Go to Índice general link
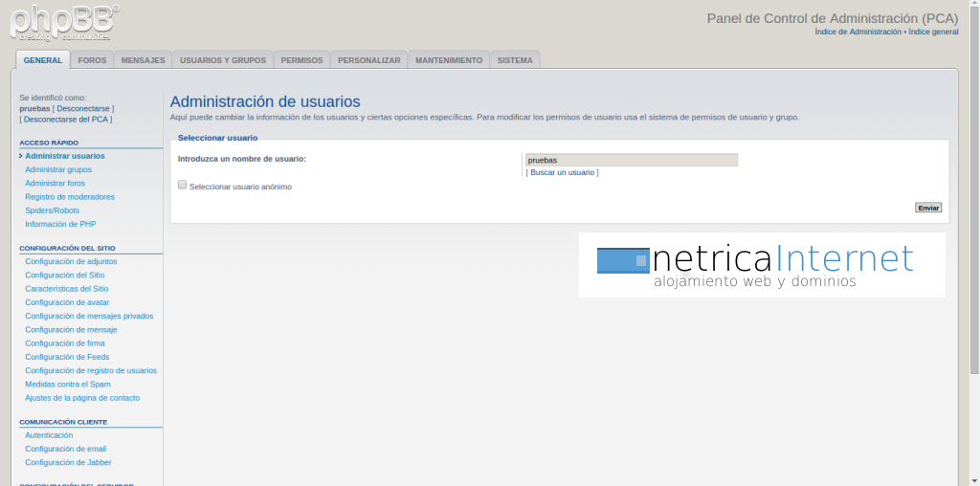The image size is (980, 486). (933, 32)
